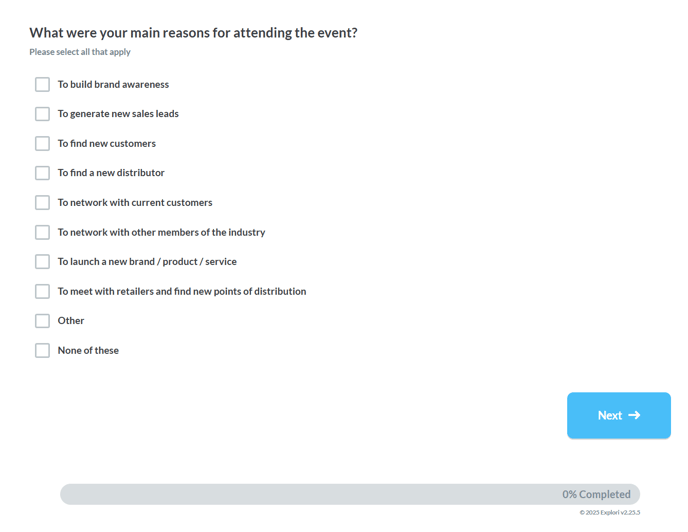Select the 'None of these' checkbox
This screenshot has height=532, width=688.
[x=43, y=350]
